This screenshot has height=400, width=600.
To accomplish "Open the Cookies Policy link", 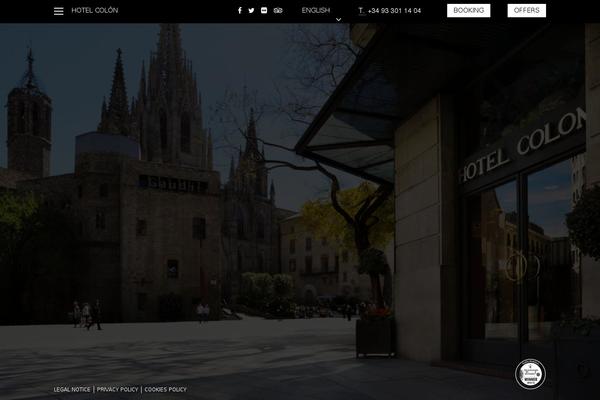I will coord(165,389).
